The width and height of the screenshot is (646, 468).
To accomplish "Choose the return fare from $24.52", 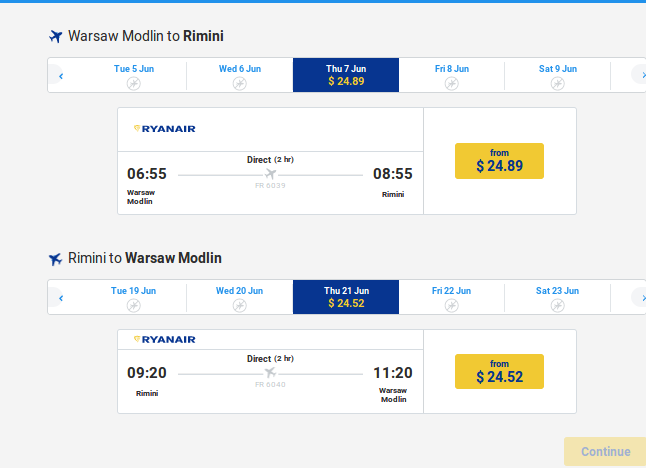I will [x=499, y=372].
